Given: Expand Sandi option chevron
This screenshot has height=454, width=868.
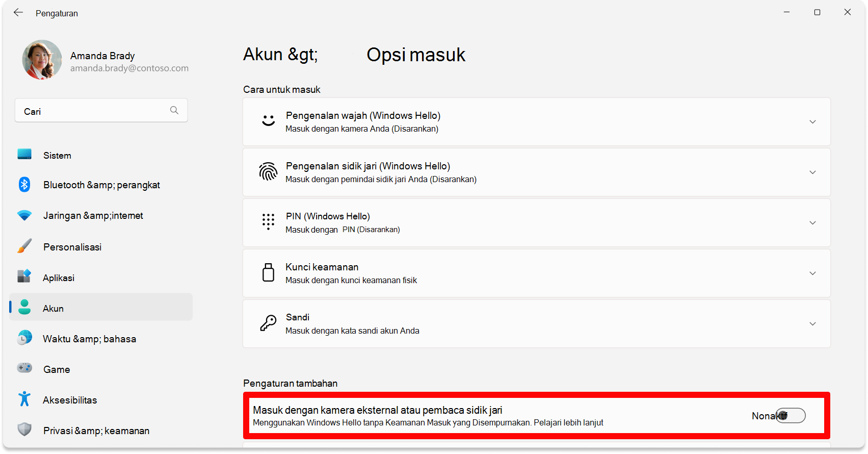Looking at the screenshot, I should click(x=812, y=324).
